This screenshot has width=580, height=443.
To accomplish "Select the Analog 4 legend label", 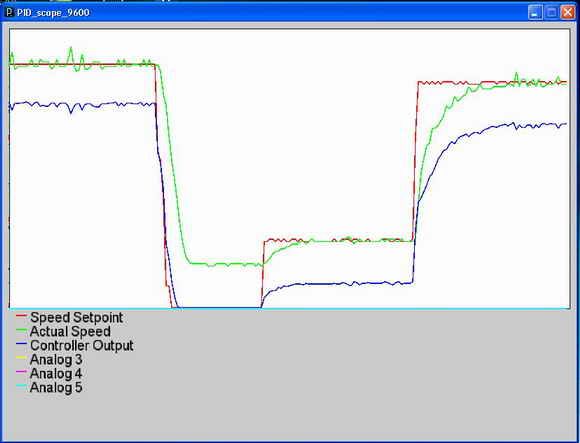I will point(56,374).
